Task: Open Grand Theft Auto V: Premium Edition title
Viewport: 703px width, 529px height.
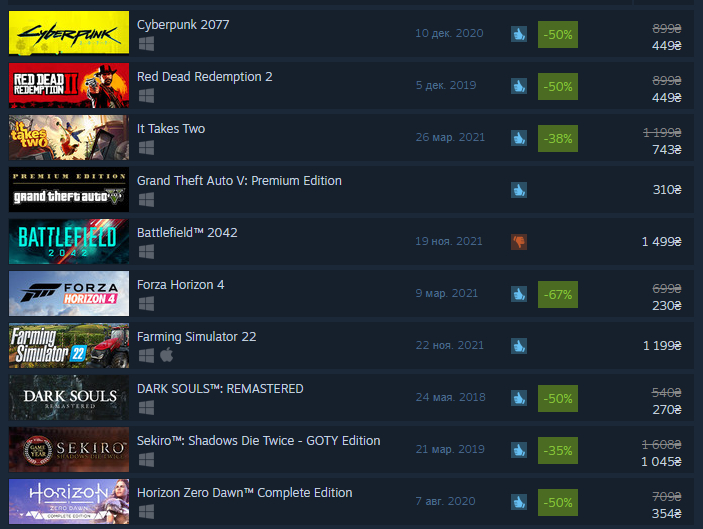Action: point(239,181)
